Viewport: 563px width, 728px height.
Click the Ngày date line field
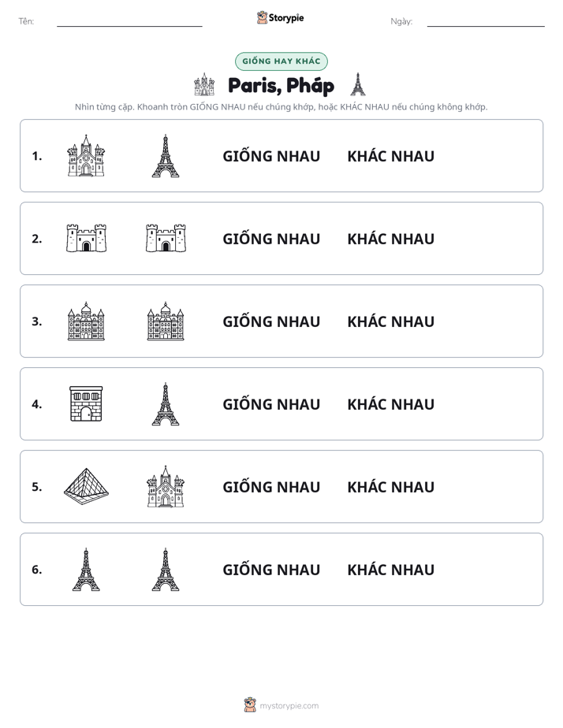tap(486, 21)
